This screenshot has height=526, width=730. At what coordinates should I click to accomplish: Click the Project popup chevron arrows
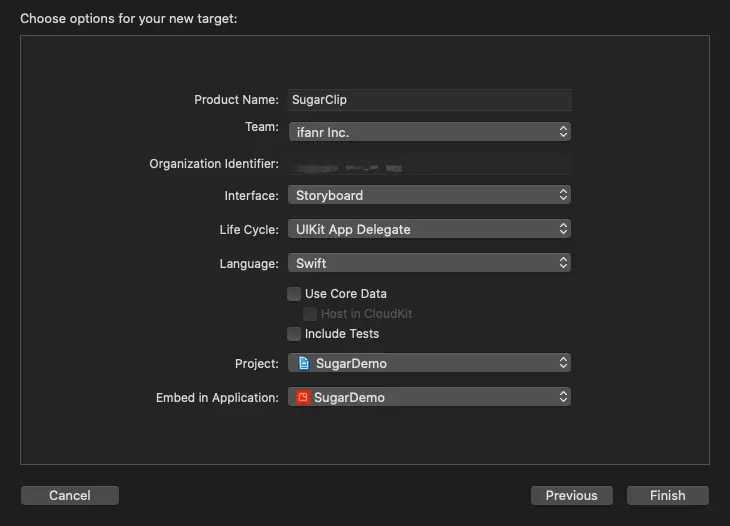tap(563, 363)
